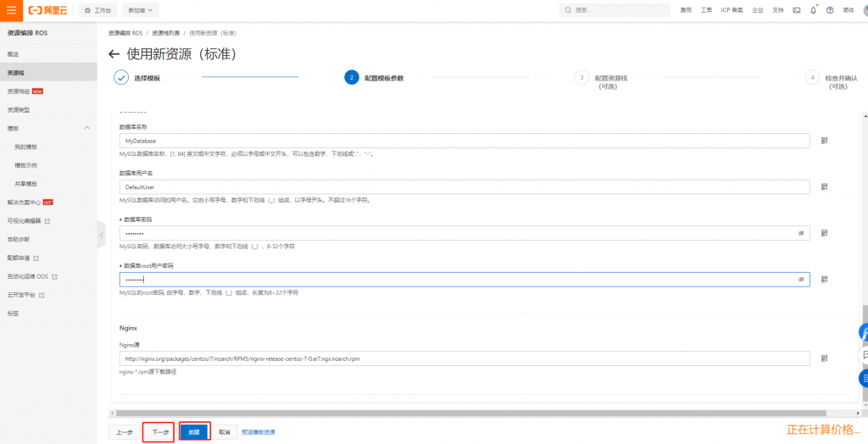Open the orange hamburger main menu
868x444 pixels.
point(11,10)
